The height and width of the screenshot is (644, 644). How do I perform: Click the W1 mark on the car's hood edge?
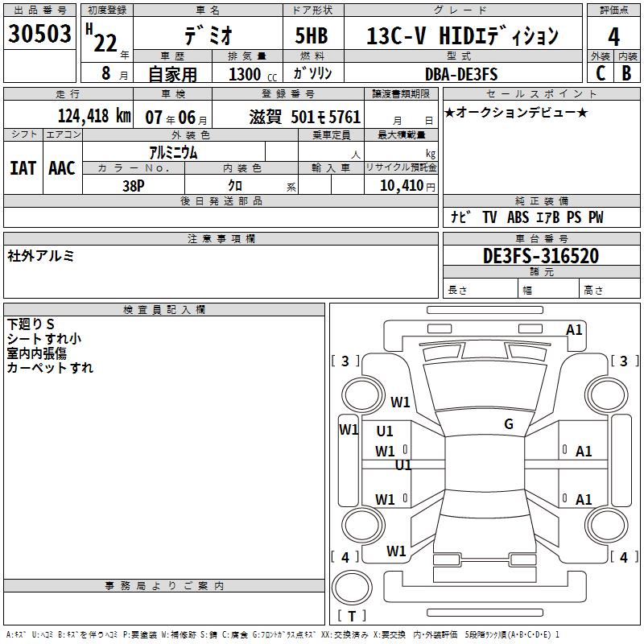(x=400, y=402)
